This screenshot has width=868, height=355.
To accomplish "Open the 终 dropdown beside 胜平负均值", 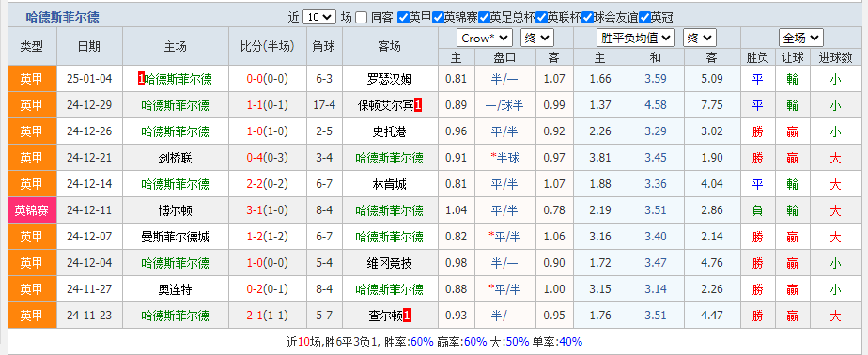I will [700, 39].
